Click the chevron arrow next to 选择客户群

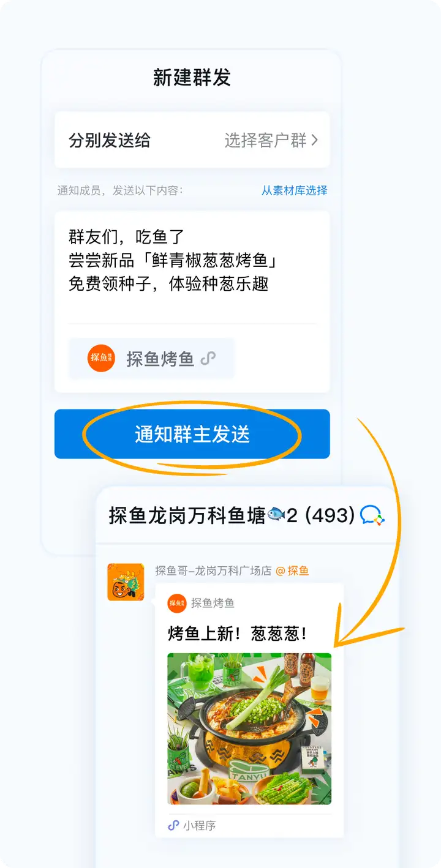pyautogui.click(x=315, y=140)
